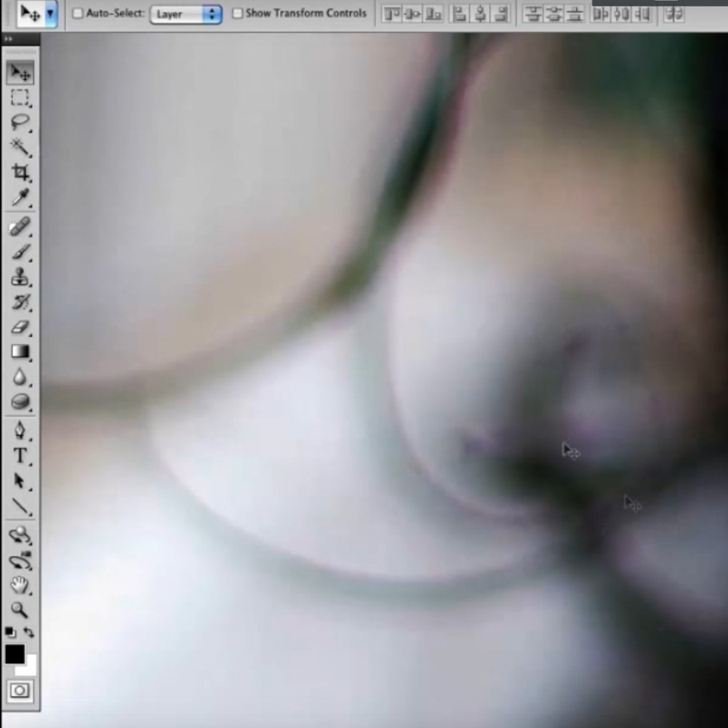This screenshot has height=728, width=728.
Task: Select the Zoom tool
Action: [20, 610]
